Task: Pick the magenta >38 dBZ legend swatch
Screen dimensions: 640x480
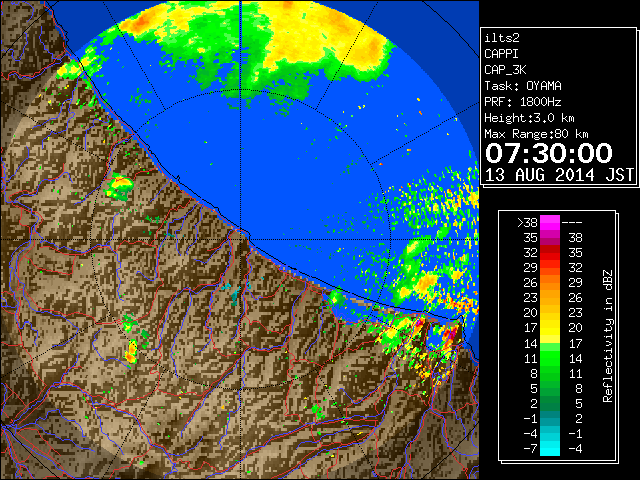Action: point(550,223)
